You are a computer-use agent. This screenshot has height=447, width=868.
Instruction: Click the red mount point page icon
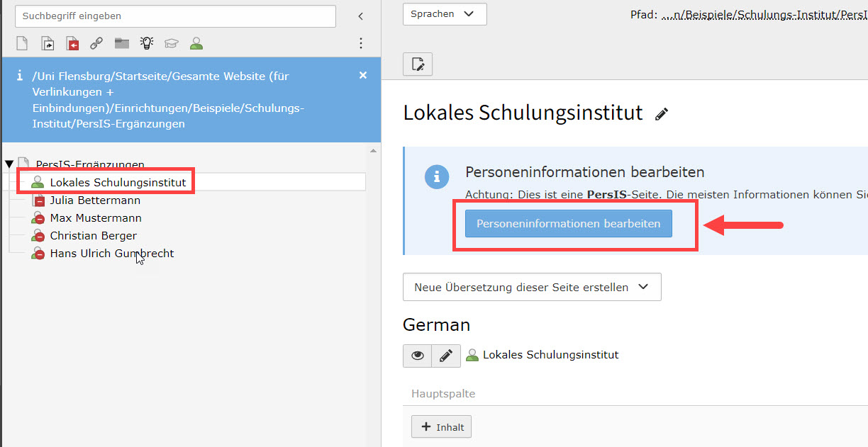(72, 44)
